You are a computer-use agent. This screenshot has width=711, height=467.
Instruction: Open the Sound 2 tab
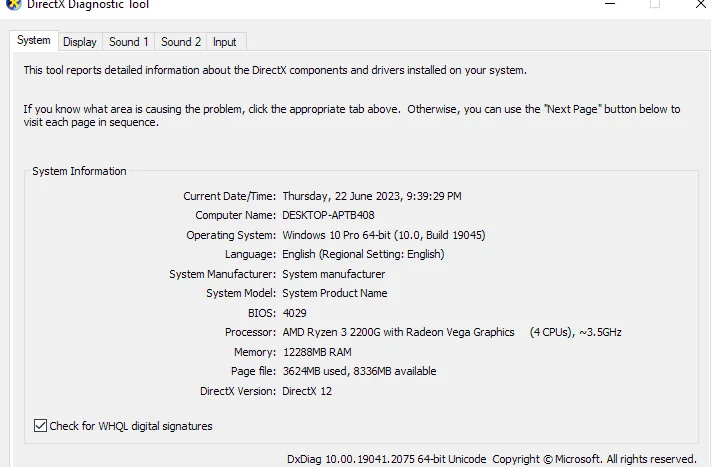click(x=181, y=42)
